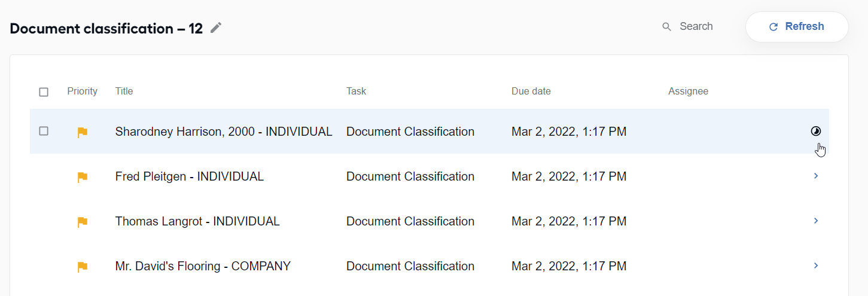Sort by the Due date column header

(x=531, y=91)
